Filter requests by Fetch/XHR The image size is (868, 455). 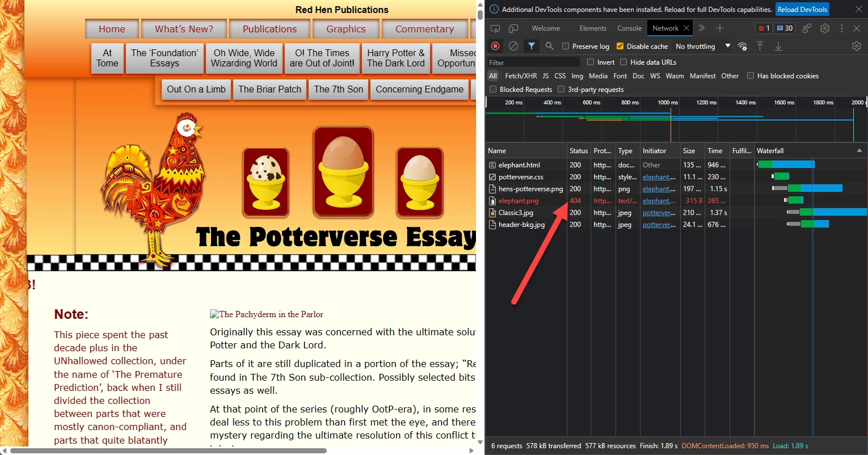pos(521,75)
